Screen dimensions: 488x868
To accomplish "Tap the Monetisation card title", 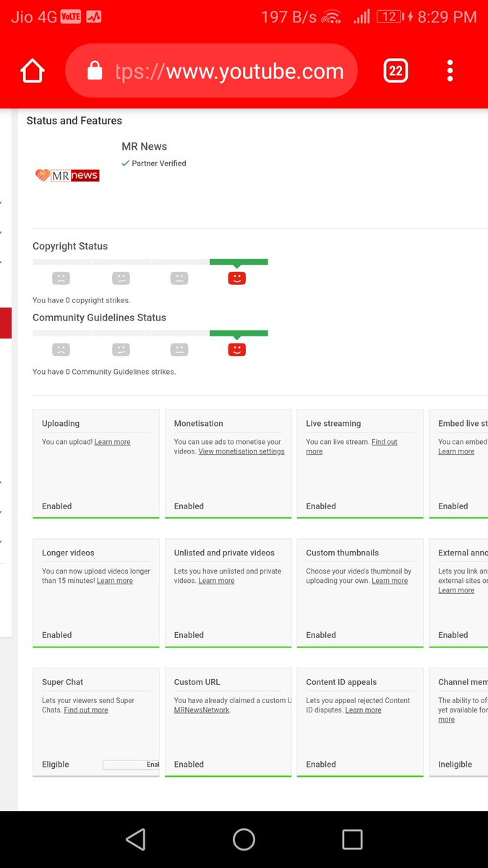I will (x=199, y=424).
